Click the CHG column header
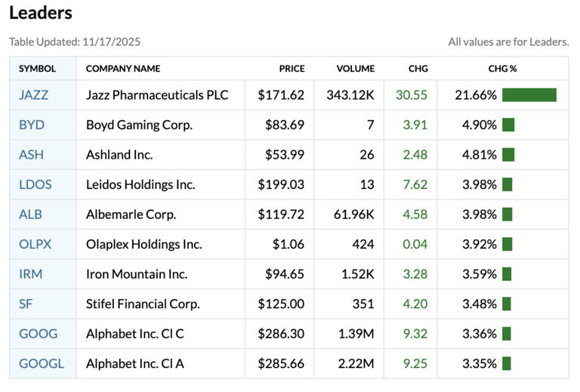Viewport: 580px width, 392px height. click(418, 69)
